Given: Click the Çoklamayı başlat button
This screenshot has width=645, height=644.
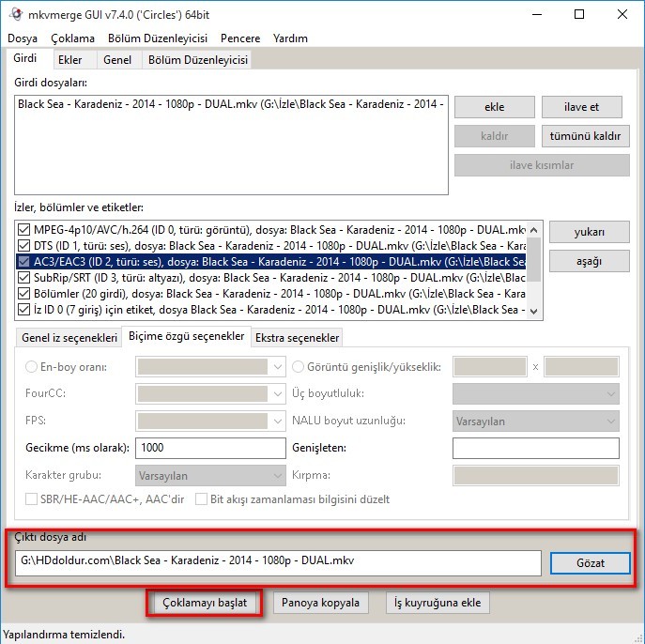Looking at the screenshot, I should coord(204,603).
